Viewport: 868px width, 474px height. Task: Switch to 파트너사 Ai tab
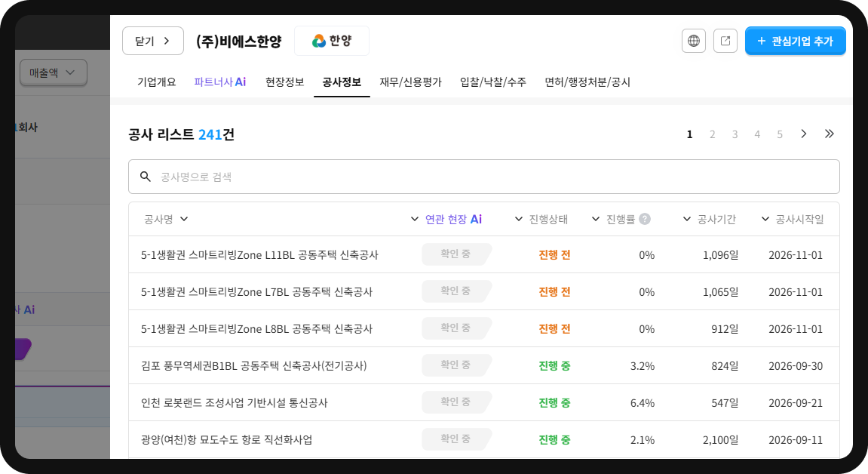(219, 82)
